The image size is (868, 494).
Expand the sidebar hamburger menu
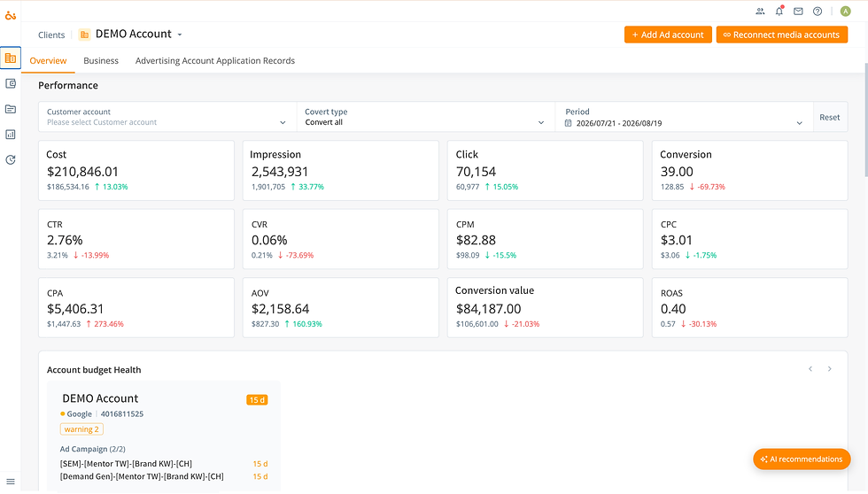(11, 482)
